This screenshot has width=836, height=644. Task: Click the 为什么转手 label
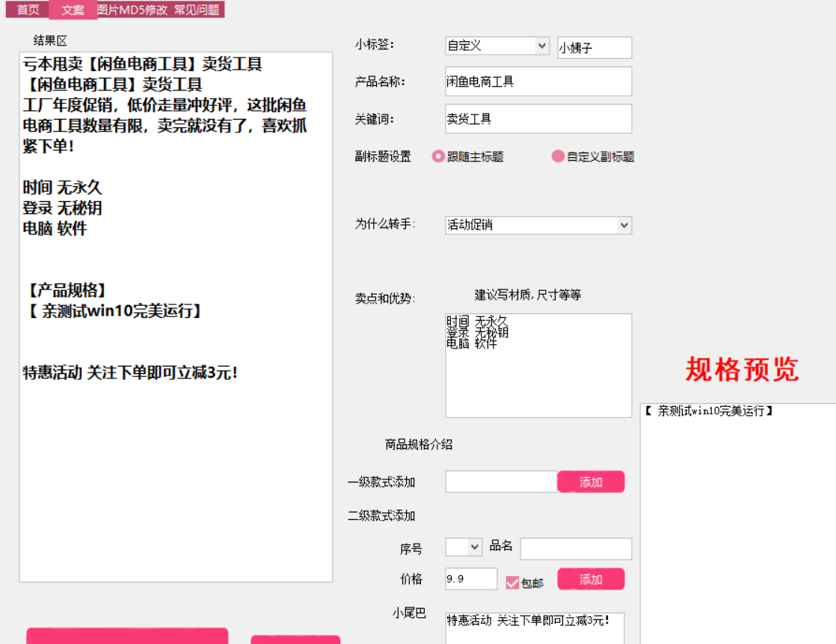pos(385,224)
